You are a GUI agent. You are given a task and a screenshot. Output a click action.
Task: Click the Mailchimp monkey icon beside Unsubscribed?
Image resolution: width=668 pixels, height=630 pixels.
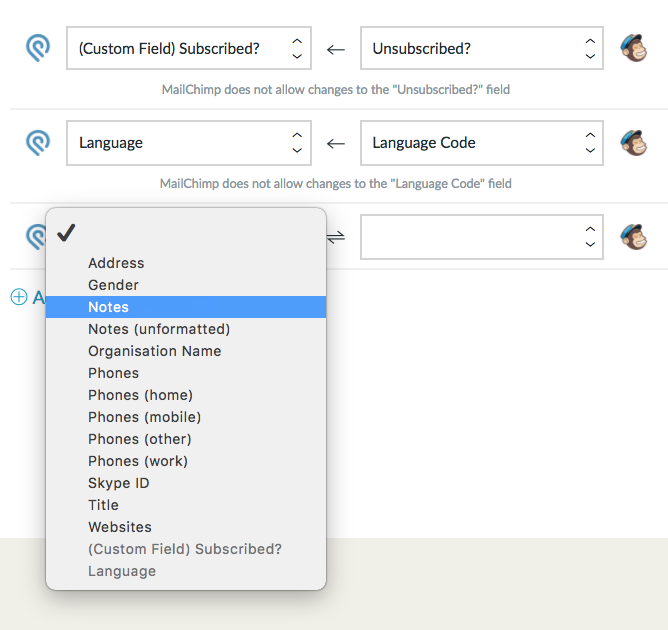click(633, 48)
